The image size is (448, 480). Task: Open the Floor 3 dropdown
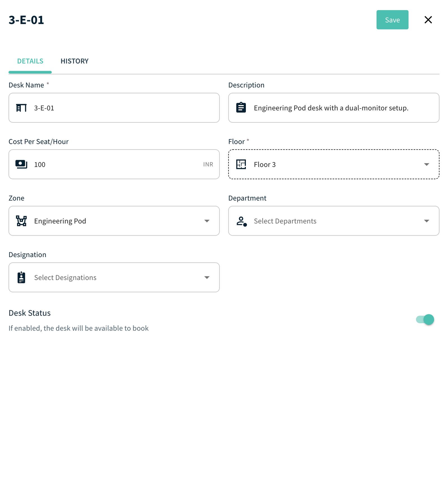[x=334, y=164]
